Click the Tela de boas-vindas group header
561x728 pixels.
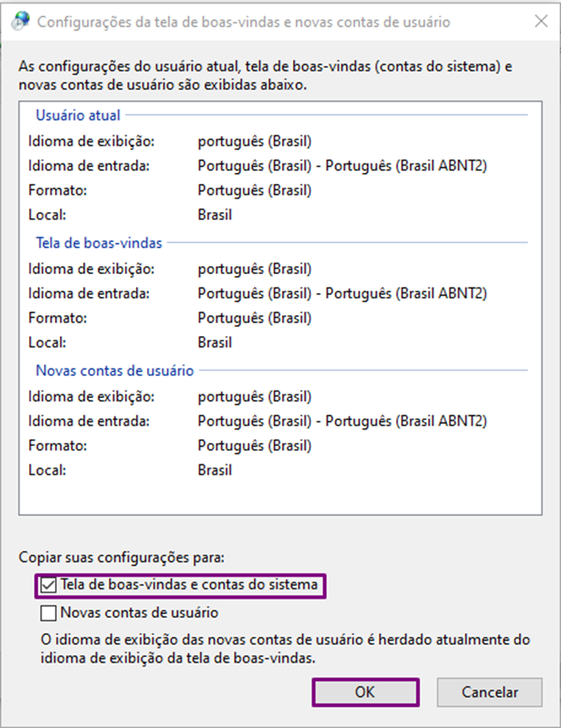coord(99,243)
